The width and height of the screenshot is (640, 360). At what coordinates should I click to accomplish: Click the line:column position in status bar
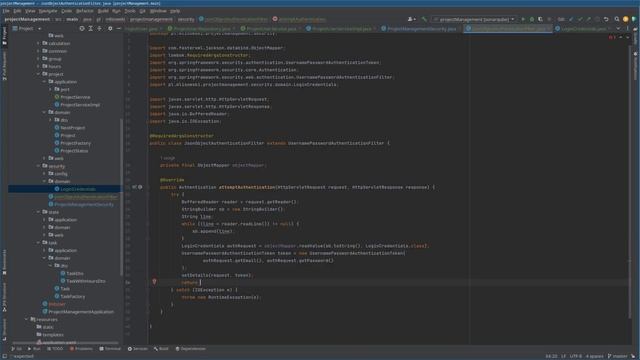tap(551, 356)
